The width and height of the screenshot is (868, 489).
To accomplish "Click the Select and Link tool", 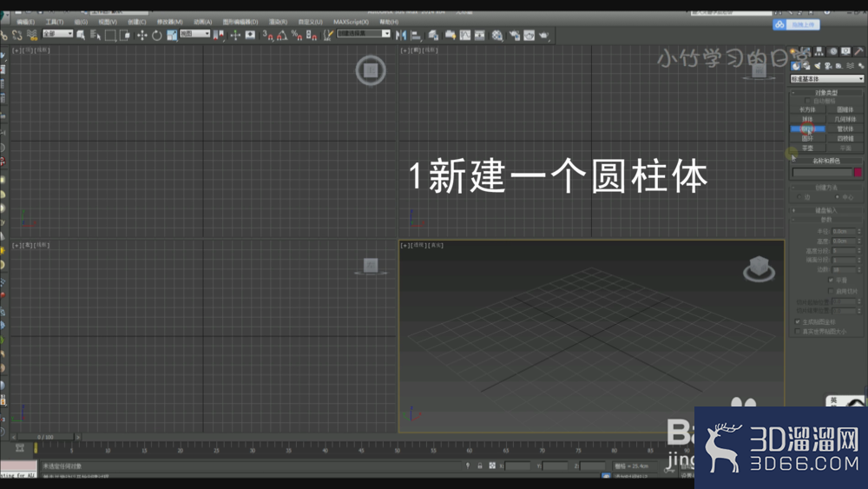I will point(4,36).
